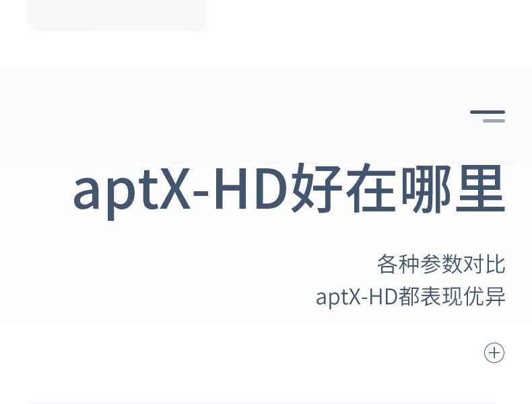This screenshot has height=404, width=532.
Task: Click the character 好 in the heading
Action: click(x=316, y=189)
